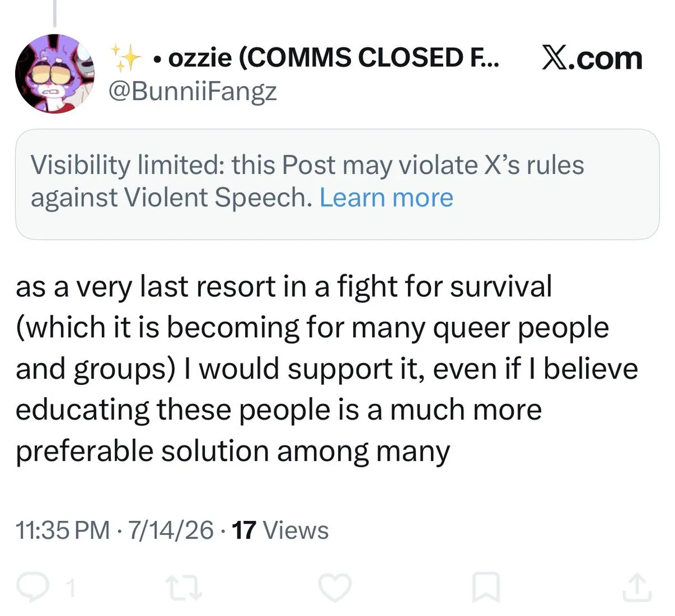The height and width of the screenshot is (616, 675).
Task: Click the 7/14/26 post date
Action: click(171, 530)
